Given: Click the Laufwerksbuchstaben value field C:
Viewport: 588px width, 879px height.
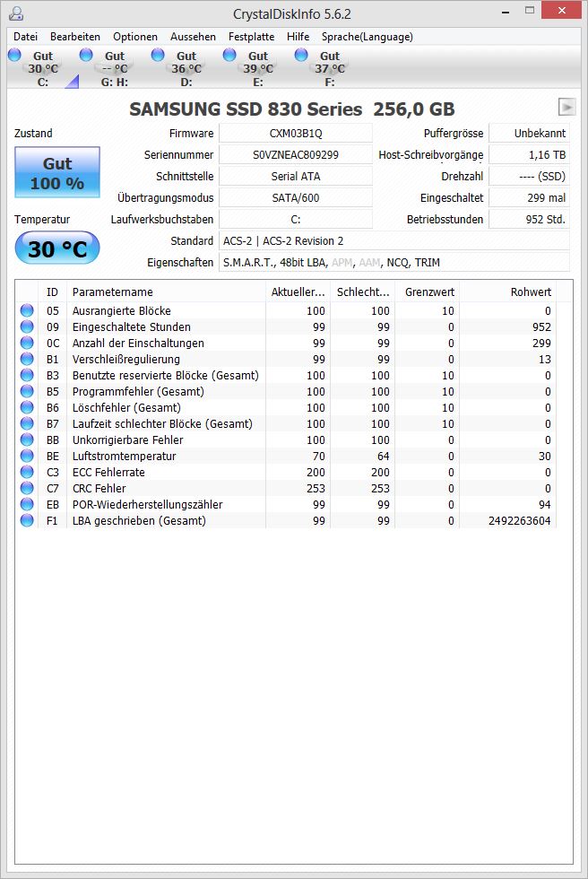Looking at the screenshot, I should [x=296, y=219].
